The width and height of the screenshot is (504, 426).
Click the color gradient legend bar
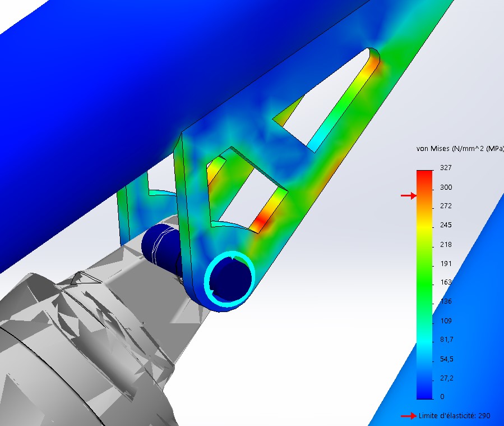click(x=424, y=285)
